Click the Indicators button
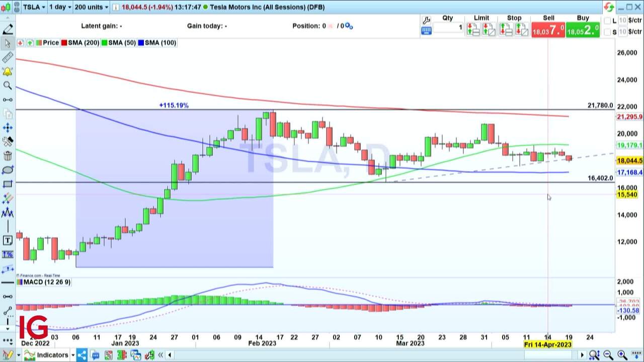 pyautogui.click(x=46, y=355)
